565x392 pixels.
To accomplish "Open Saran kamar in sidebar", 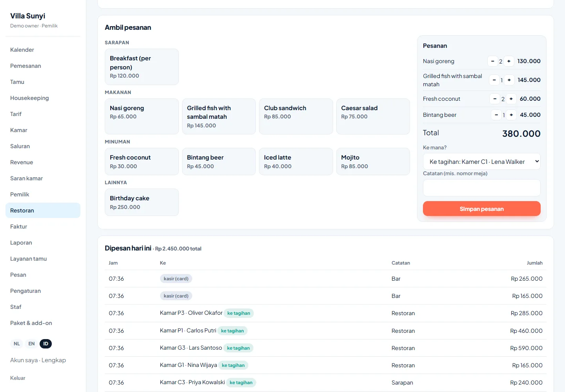I will point(43,178).
